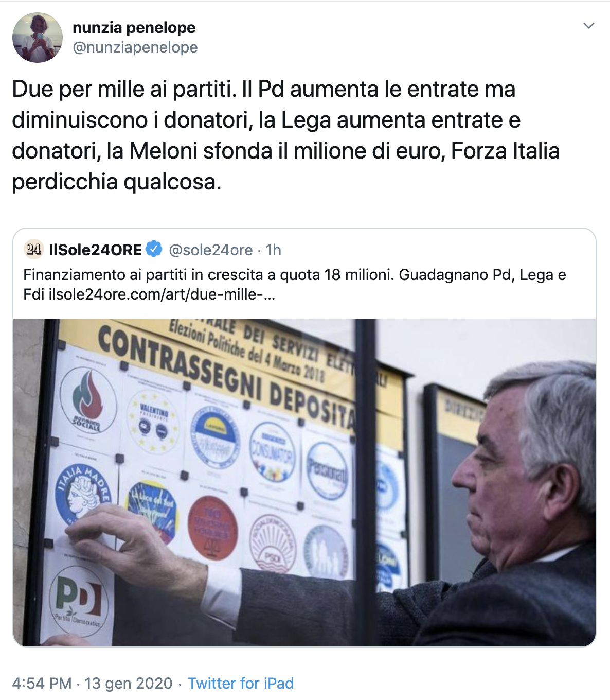
Task: Open the quoted tweet photo
Action: (304, 483)
